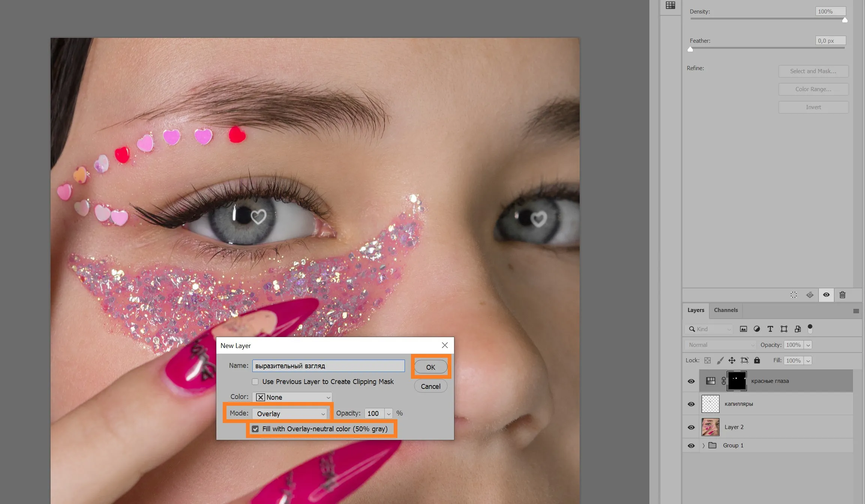Select the красные глаза layer name
Viewport: 865px width, 504px height.
[770, 381]
